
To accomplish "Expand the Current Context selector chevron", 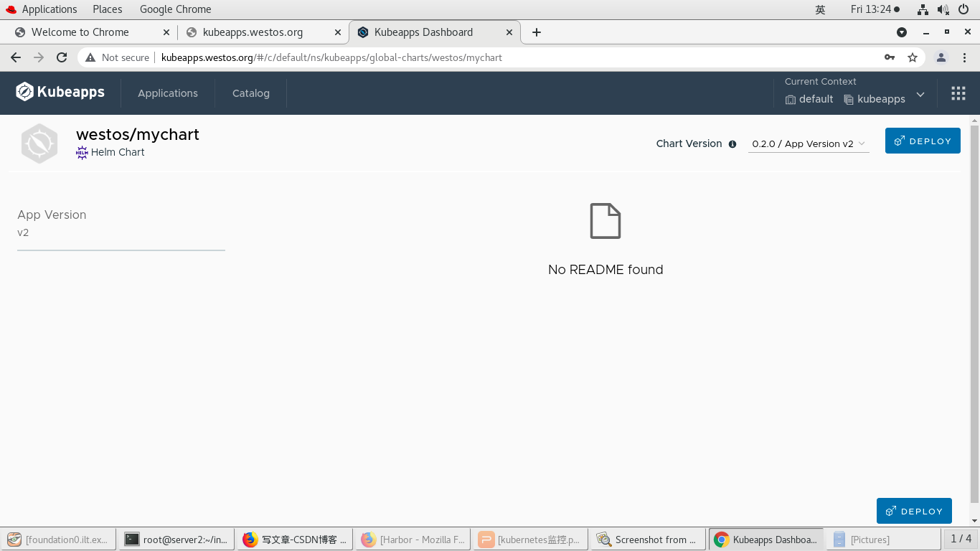I will click(x=920, y=95).
